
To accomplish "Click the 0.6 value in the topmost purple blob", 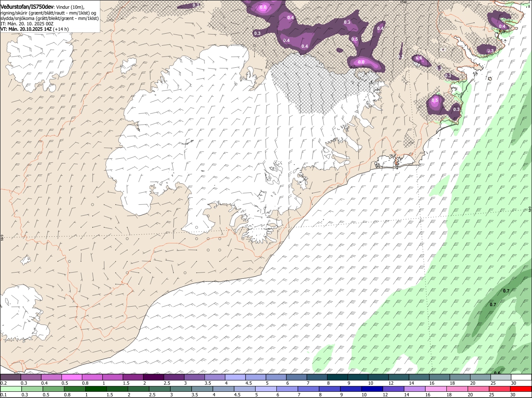I will (263, 7).
